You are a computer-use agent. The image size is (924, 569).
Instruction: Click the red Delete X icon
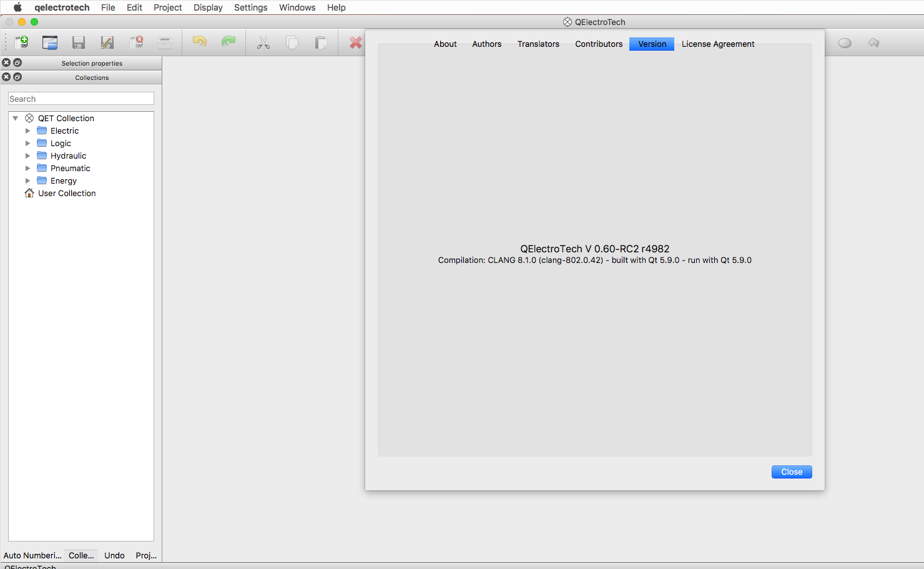[356, 42]
